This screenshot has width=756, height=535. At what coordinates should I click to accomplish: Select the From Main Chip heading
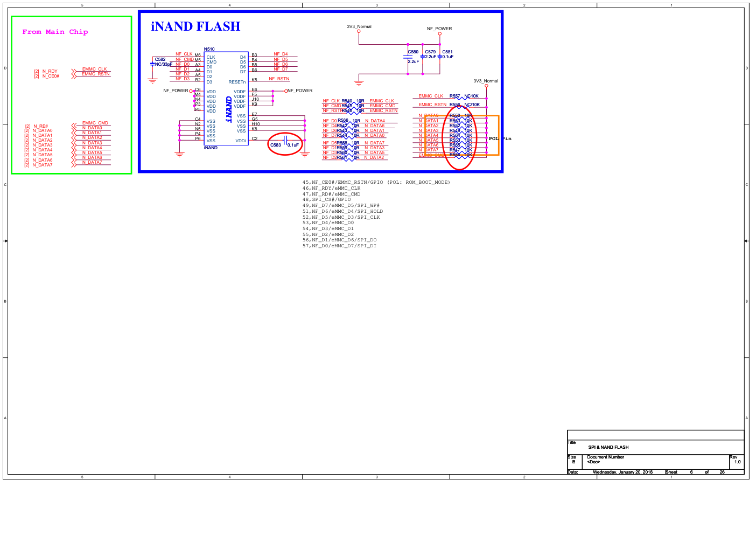tap(55, 32)
